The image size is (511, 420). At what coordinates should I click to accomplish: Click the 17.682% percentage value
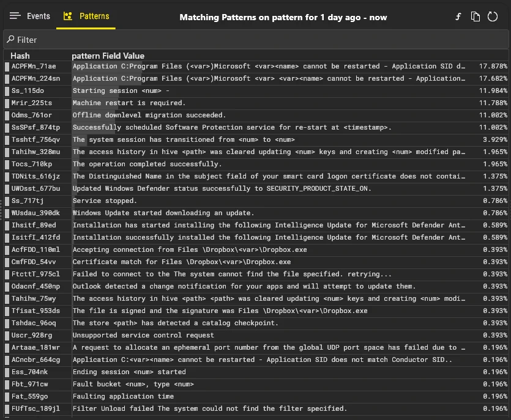coord(493,78)
